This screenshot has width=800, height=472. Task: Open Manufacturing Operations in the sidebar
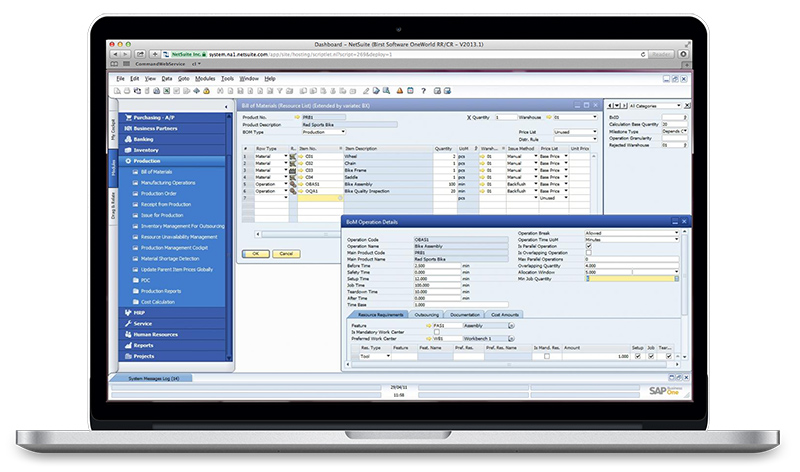pos(168,183)
